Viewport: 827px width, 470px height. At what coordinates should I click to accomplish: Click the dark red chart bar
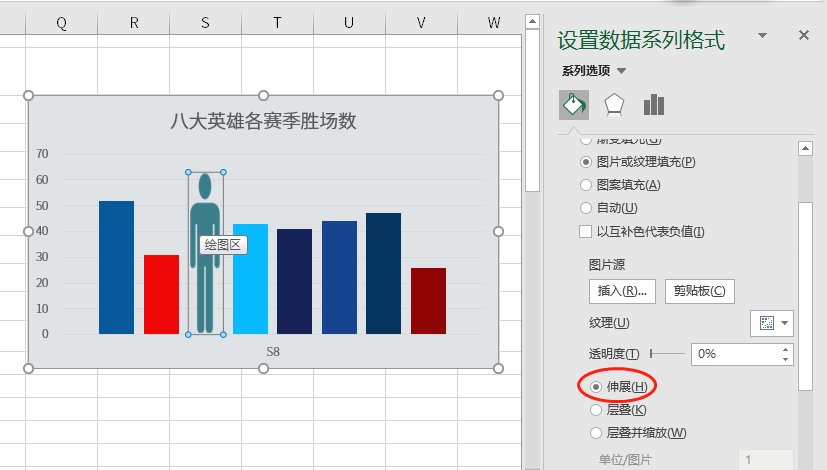coord(428,301)
